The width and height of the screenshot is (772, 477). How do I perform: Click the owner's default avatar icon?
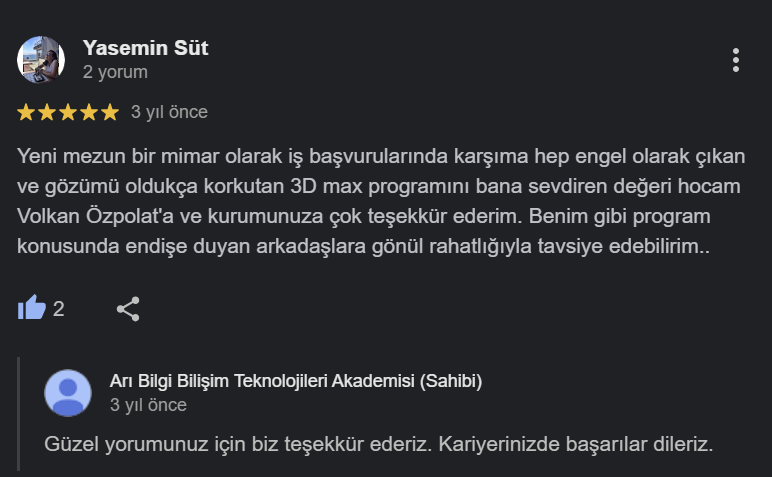click(68, 392)
